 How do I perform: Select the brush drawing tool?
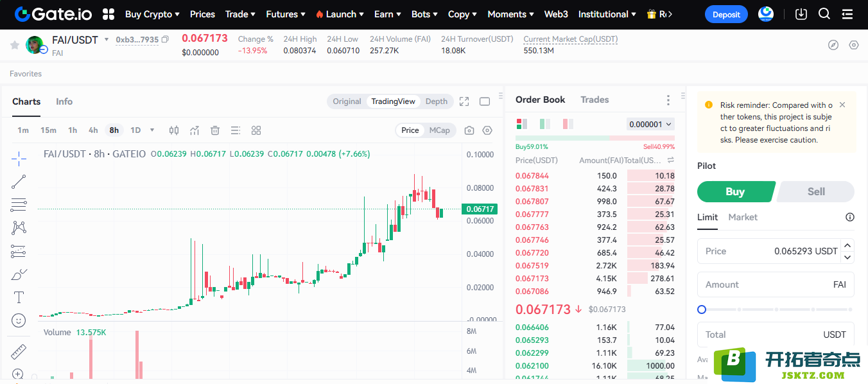click(19, 274)
